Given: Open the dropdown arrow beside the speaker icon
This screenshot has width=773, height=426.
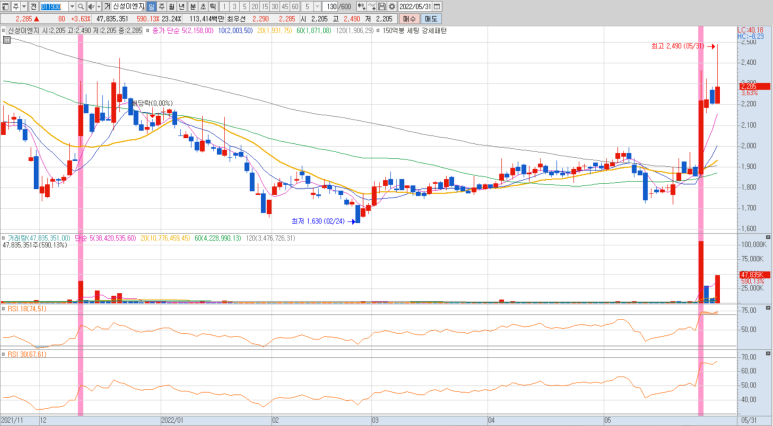Looking at the screenshot, I should pos(99,6).
